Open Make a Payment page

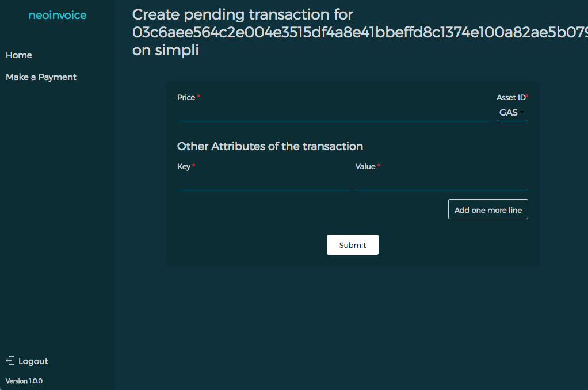tap(41, 77)
